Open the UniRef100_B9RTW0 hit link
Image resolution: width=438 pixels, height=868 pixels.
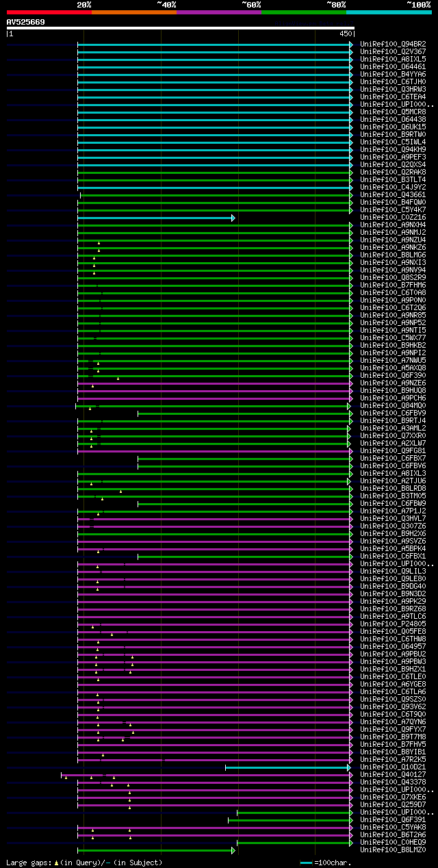pos(393,134)
